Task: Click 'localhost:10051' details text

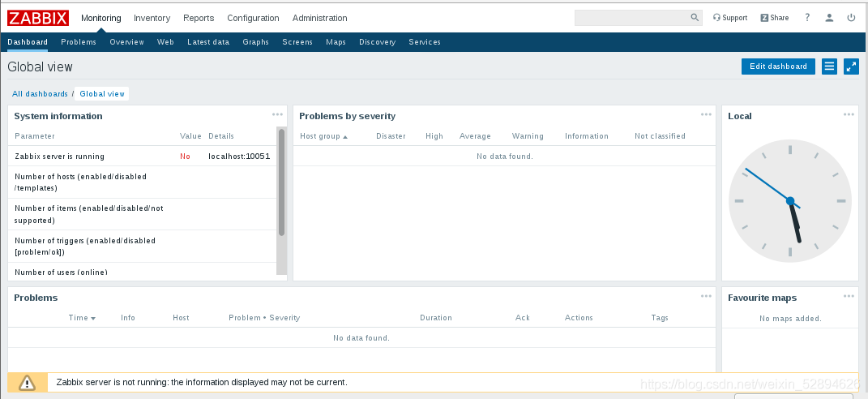Action: point(239,157)
